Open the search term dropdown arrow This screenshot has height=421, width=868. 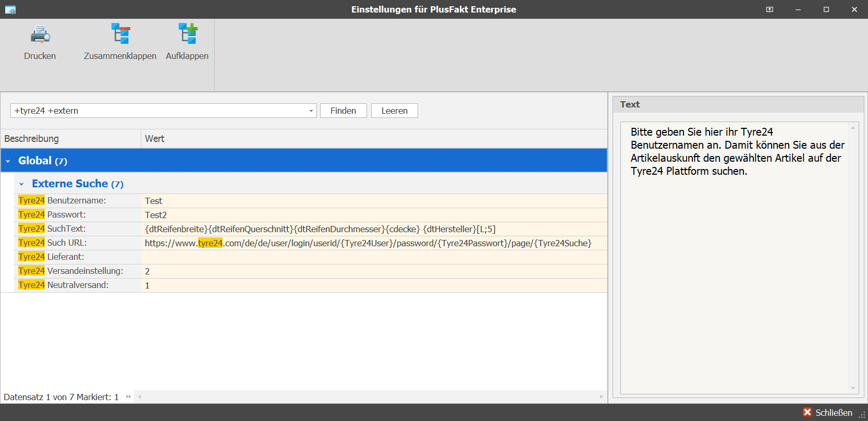[311, 111]
